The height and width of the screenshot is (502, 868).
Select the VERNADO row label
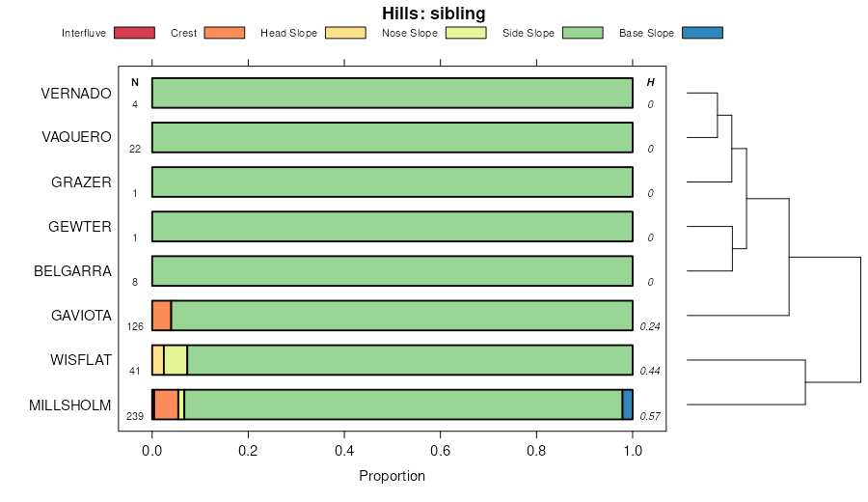point(76,94)
